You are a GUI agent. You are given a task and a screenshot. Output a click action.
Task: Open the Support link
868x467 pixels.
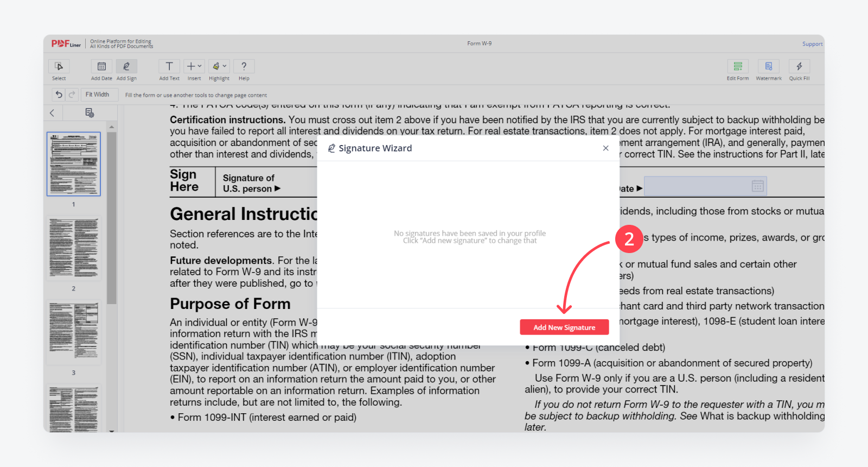812,44
